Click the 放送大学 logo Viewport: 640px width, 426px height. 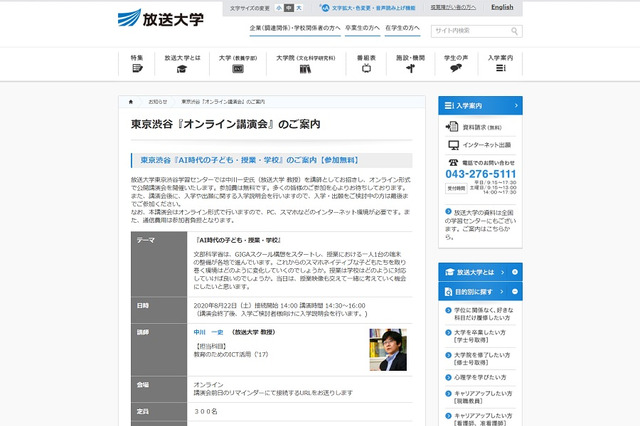click(x=160, y=19)
